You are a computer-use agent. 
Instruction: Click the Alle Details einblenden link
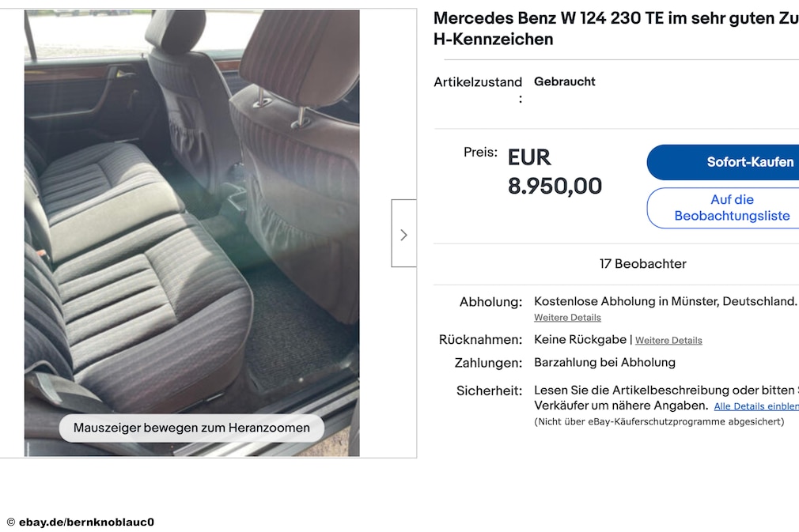point(756,406)
